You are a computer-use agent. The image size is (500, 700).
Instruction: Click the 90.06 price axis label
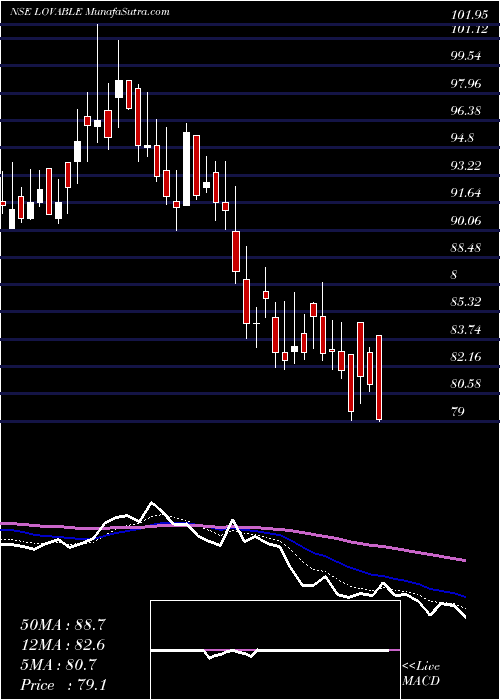coord(466,220)
